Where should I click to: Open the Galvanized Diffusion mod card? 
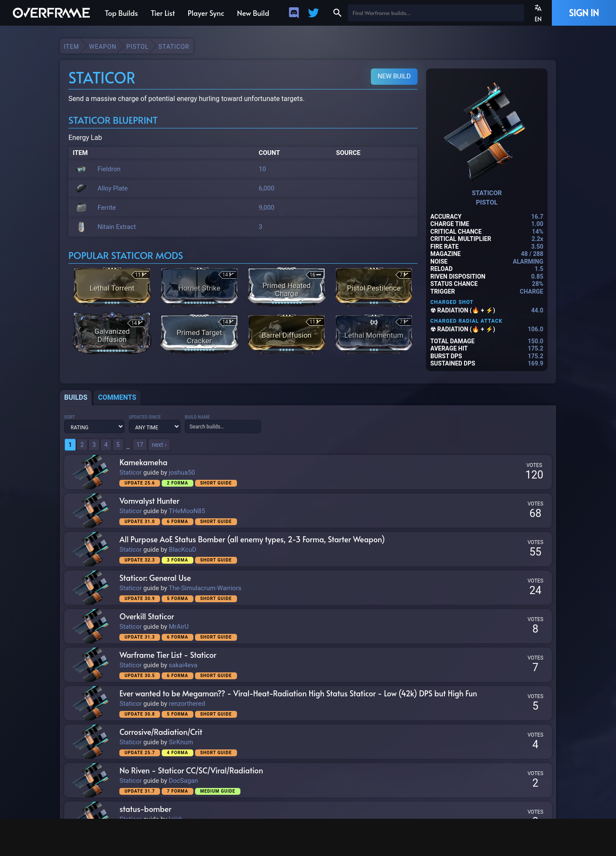tap(112, 333)
